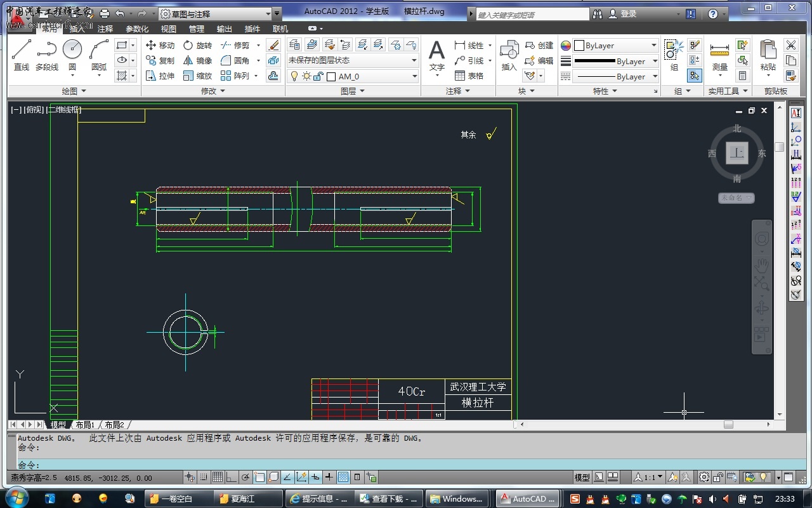Expand the 绘图 panel
Screen dimensions: 812x508
tap(74, 91)
